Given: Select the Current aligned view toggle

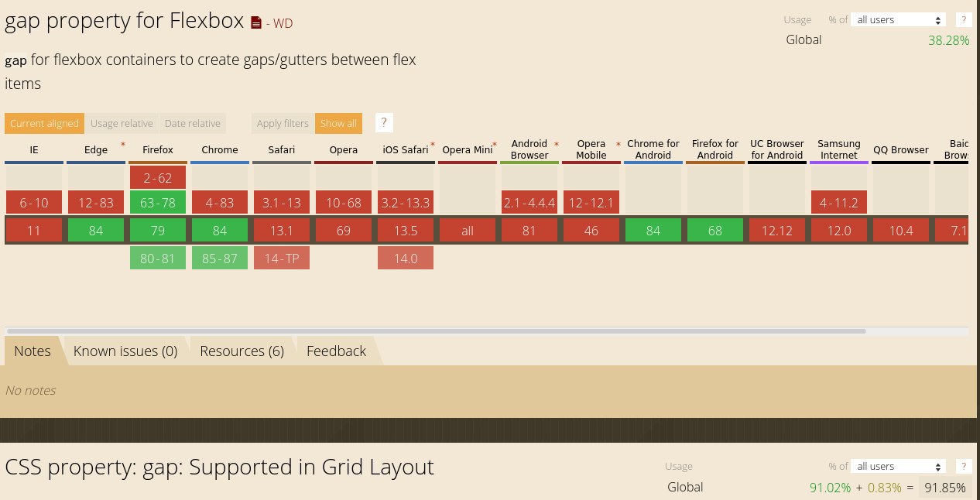Looking at the screenshot, I should [x=44, y=123].
